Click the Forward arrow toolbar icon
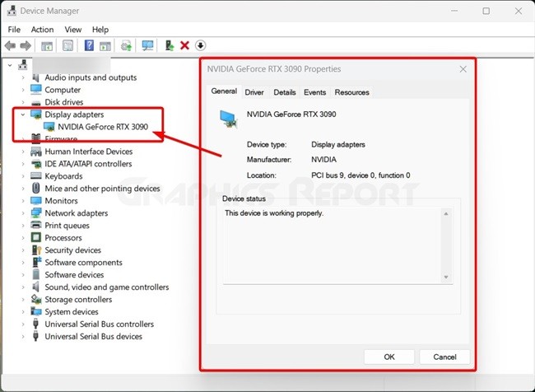This screenshot has height=392, width=535. point(26,45)
